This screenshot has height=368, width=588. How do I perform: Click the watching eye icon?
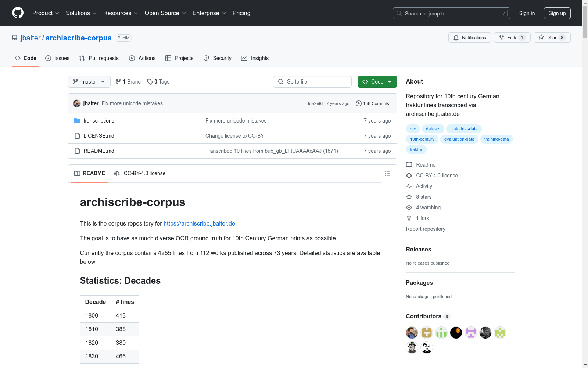(x=409, y=208)
